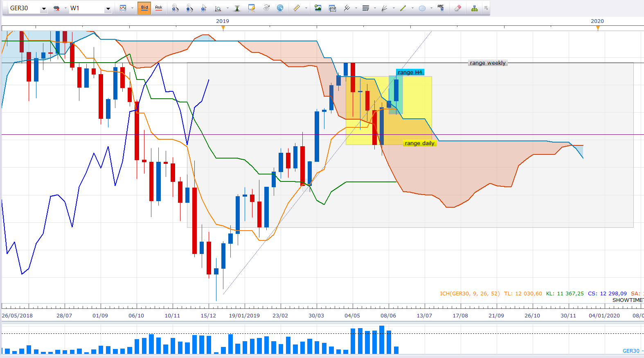Select the ruler measure tool
The height and width of the screenshot is (358, 644).
297,8
